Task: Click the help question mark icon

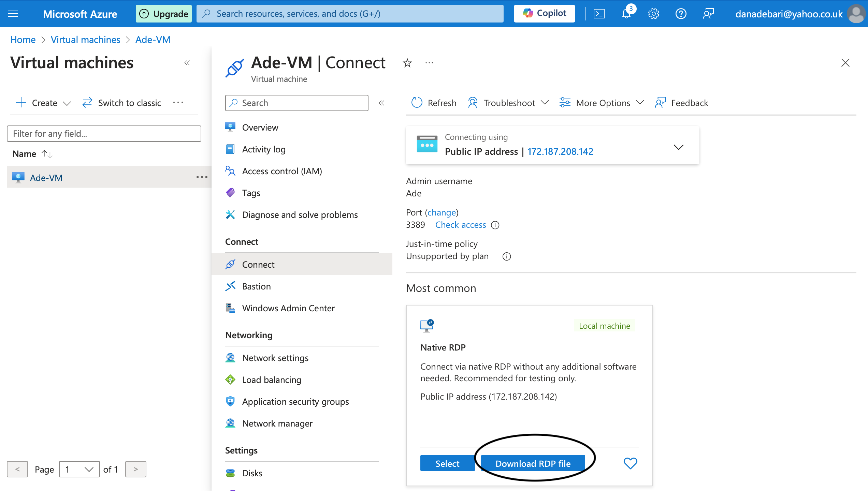Action: (681, 14)
